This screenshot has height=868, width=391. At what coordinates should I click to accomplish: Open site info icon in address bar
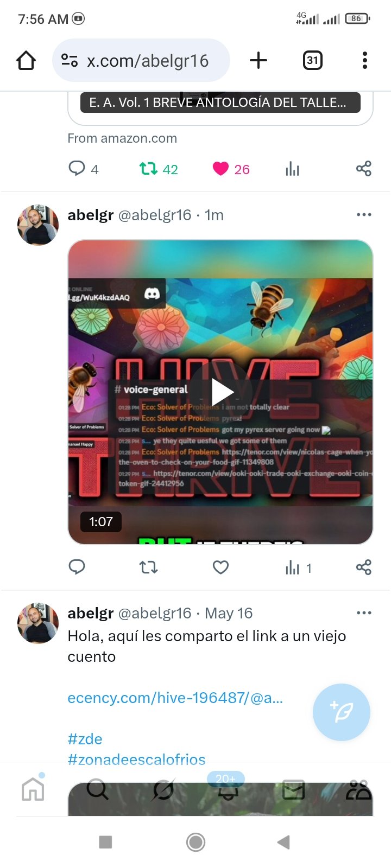tap(70, 60)
